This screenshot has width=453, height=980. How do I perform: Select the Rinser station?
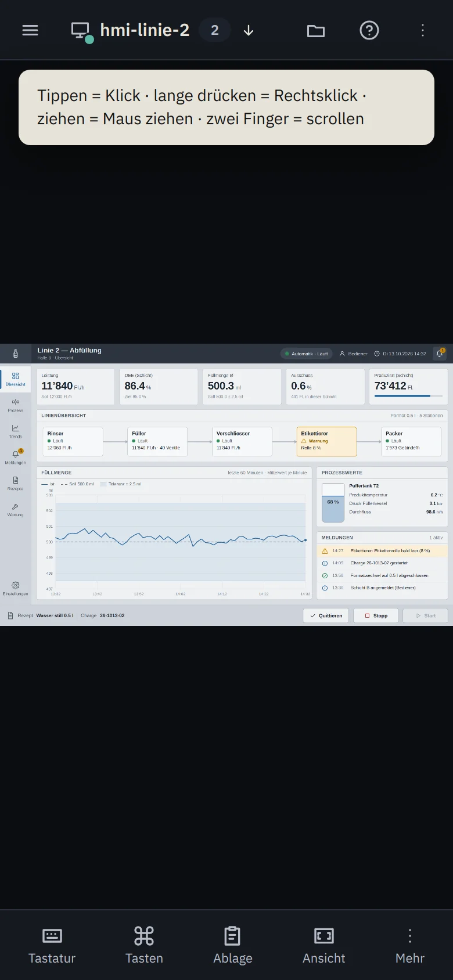pos(73,442)
